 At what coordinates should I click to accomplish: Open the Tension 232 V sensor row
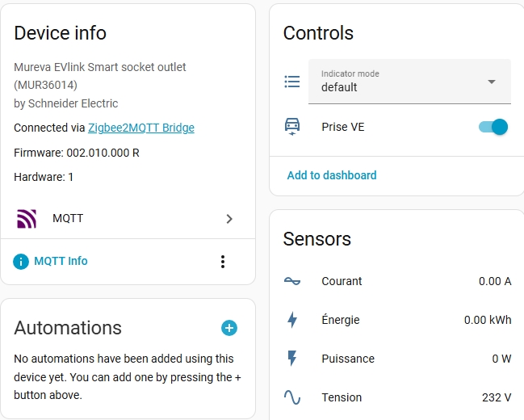tap(397, 397)
